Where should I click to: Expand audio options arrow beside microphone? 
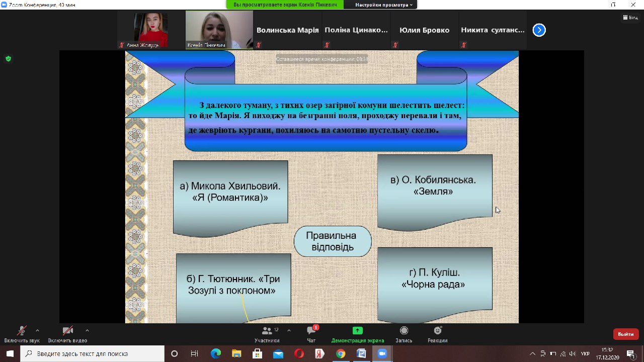[x=37, y=330]
